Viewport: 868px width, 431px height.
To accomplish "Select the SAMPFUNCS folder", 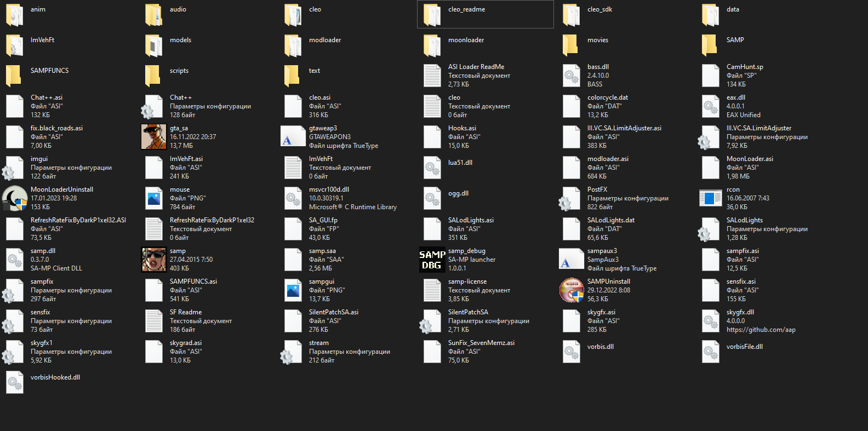I will 14,76.
